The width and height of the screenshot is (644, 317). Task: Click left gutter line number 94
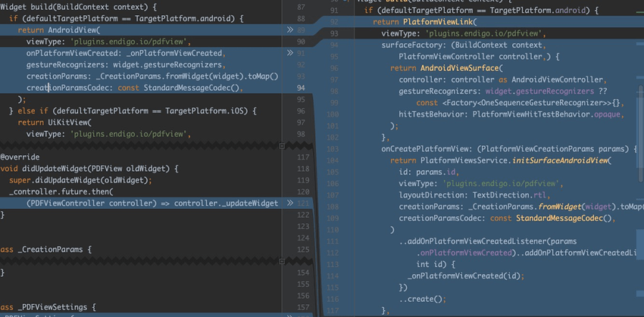[x=301, y=88]
